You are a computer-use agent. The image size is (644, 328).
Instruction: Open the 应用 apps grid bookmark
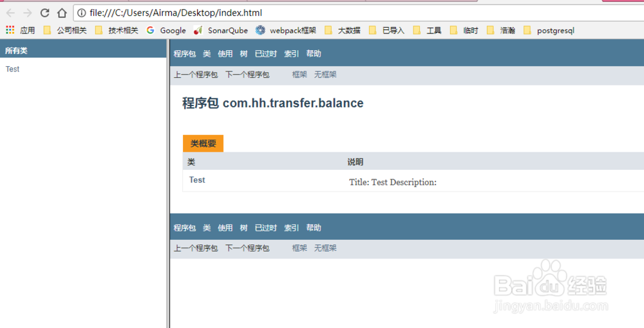[21, 30]
